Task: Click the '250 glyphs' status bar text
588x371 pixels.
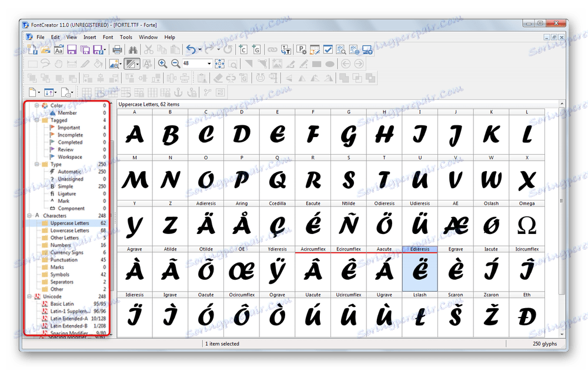Action: point(544,343)
